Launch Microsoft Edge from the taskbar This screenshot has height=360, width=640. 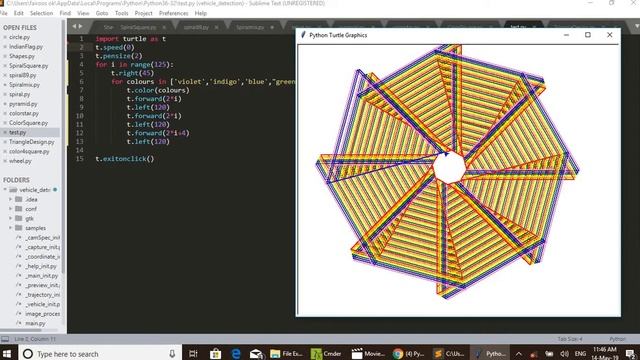[x=236, y=353]
